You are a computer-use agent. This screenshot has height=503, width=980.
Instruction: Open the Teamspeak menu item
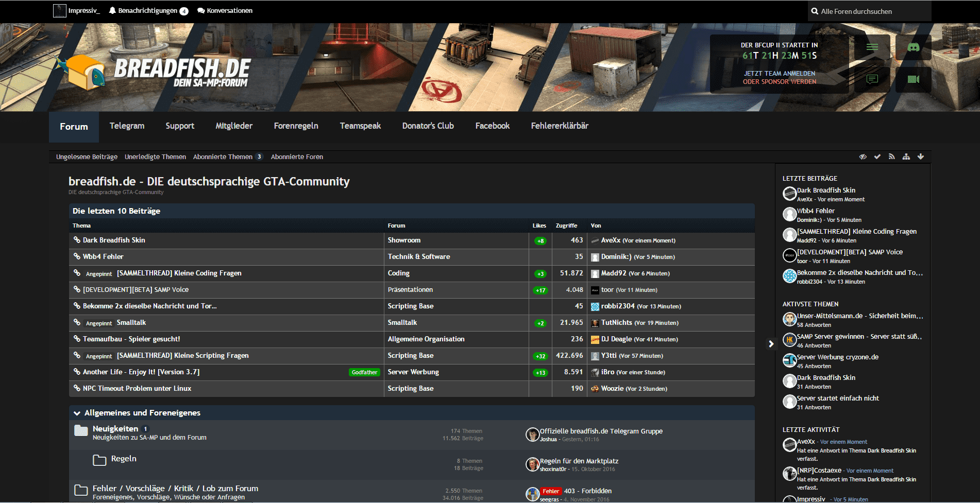coord(360,126)
